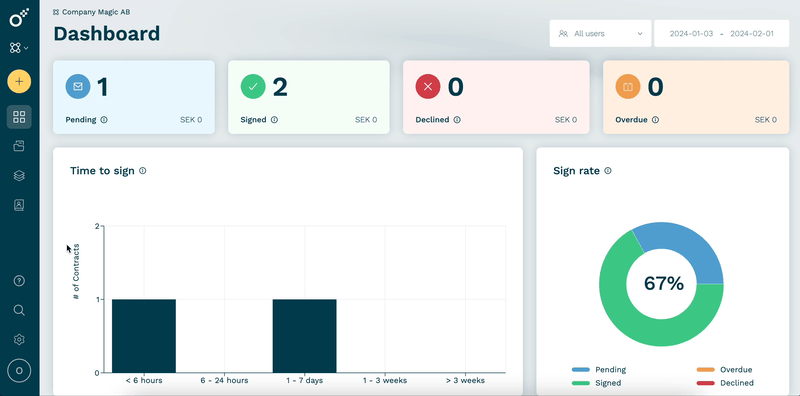The height and width of the screenshot is (396, 800).
Task: Click the Oneflow logo in sidebar
Action: coord(19,18)
